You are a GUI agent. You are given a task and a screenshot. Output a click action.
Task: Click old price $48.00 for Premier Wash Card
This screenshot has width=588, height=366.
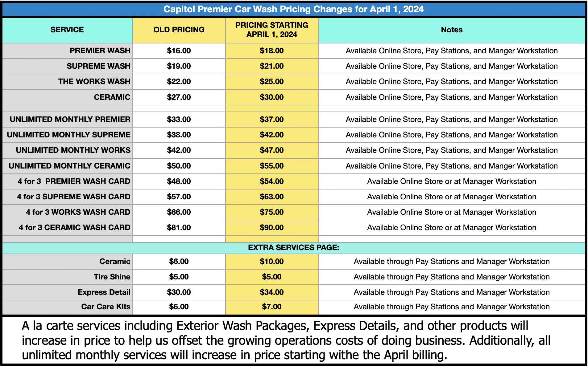tap(179, 181)
